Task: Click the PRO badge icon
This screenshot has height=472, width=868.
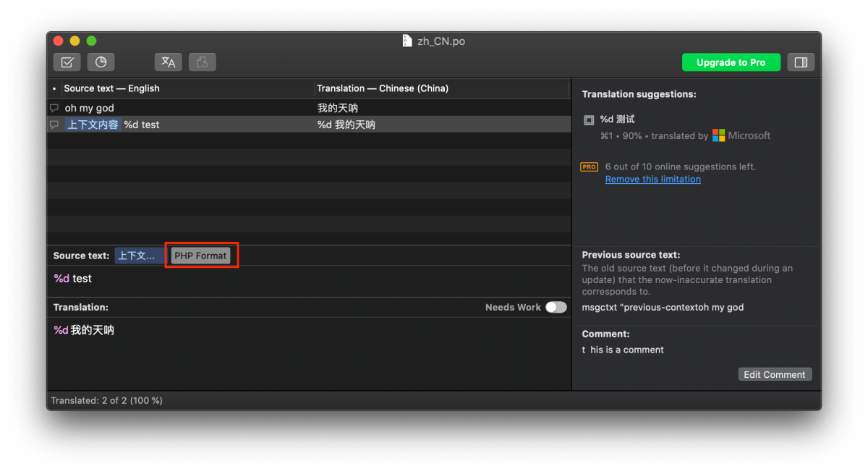Action: click(590, 167)
